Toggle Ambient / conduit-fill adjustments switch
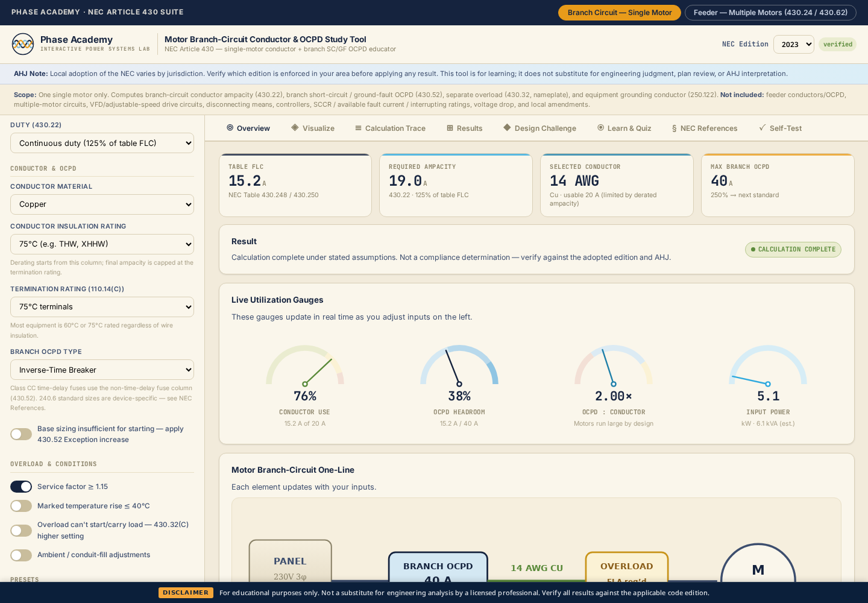868x603 pixels. 21,555
